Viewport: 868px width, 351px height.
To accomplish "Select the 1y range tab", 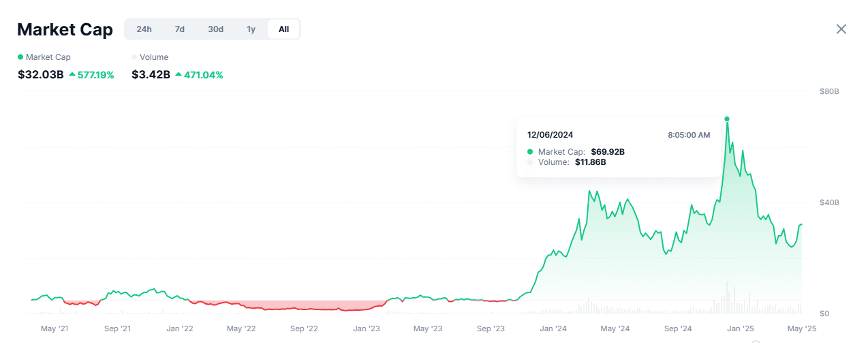I will (251, 29).
